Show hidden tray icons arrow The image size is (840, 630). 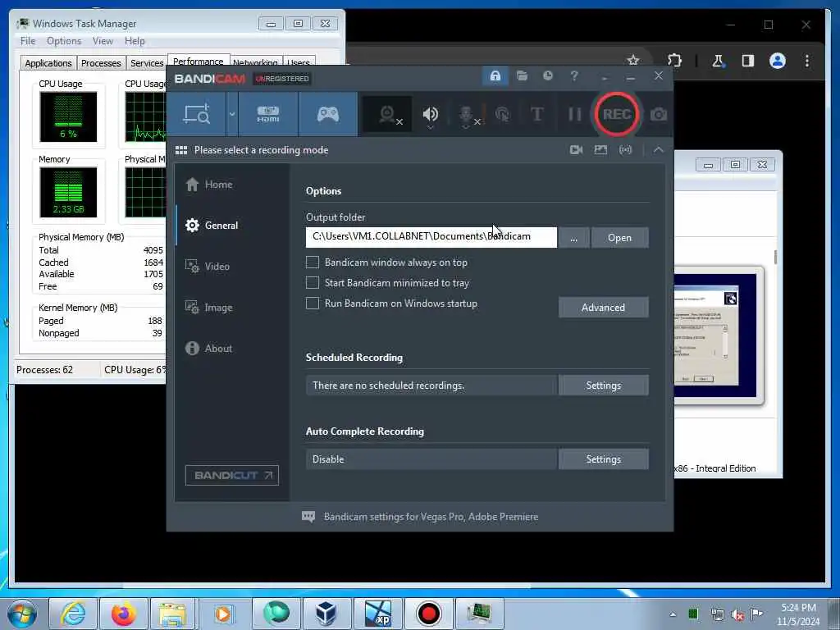pyautogui.click(x=673, y=614)
